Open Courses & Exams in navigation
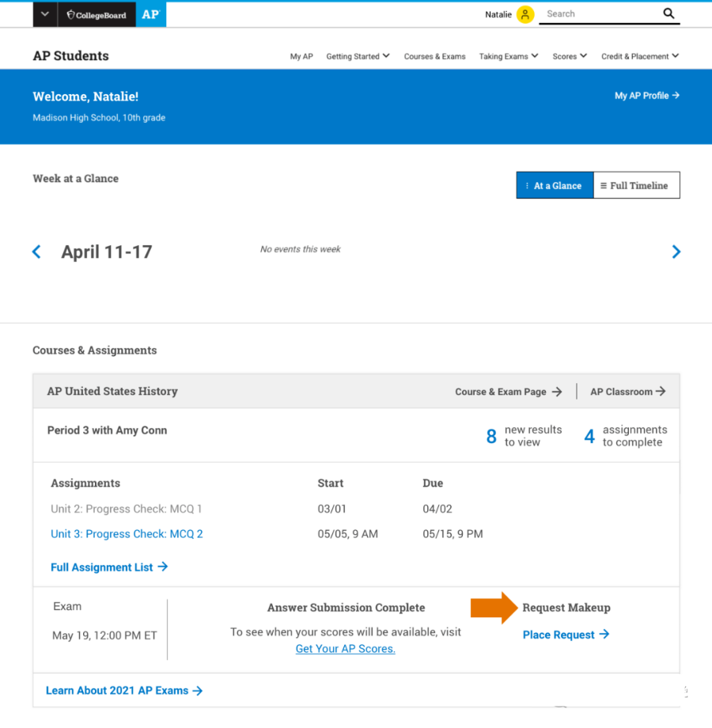Screen dimensions: 712x728 coord(434,56)
